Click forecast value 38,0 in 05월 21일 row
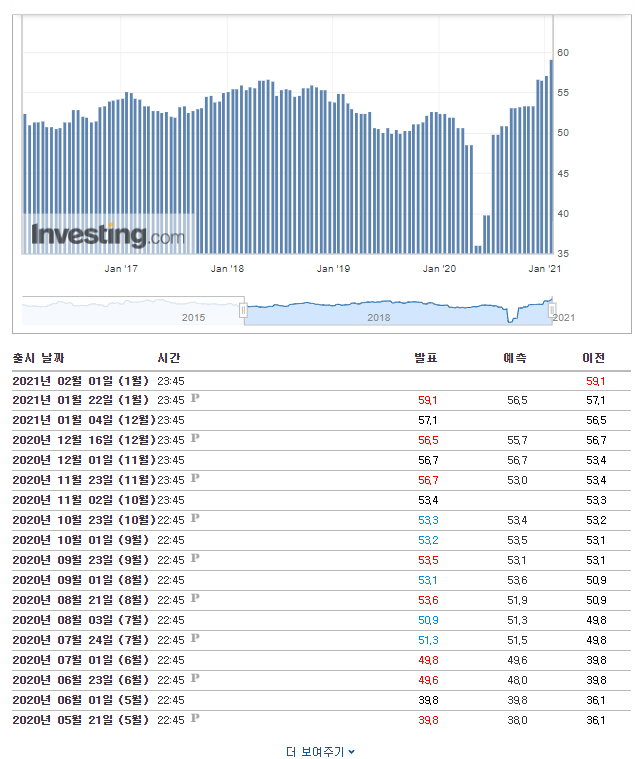 pyautogui.click(x=517, y=720)
